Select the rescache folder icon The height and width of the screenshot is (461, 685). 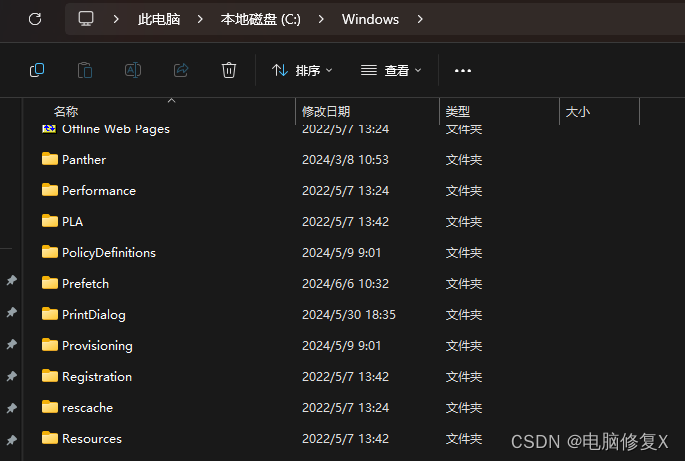50,407
